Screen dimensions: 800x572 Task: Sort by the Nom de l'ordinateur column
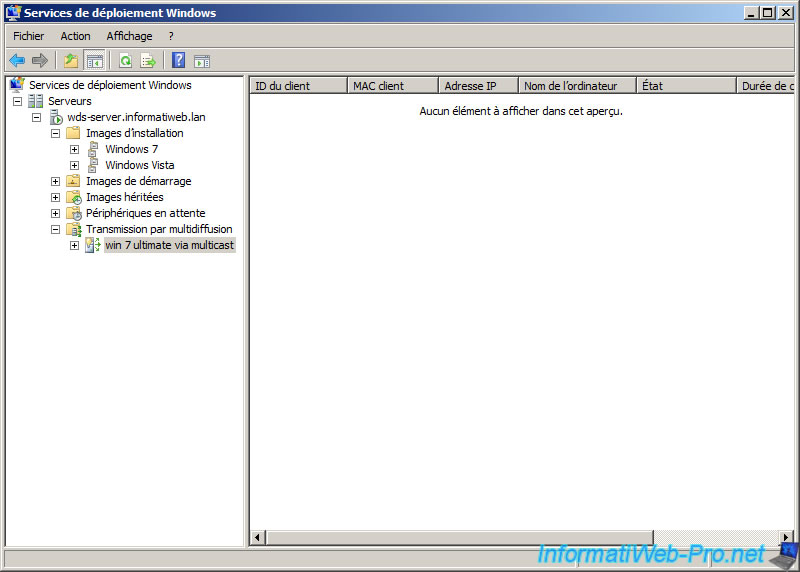tap(578, 86)
